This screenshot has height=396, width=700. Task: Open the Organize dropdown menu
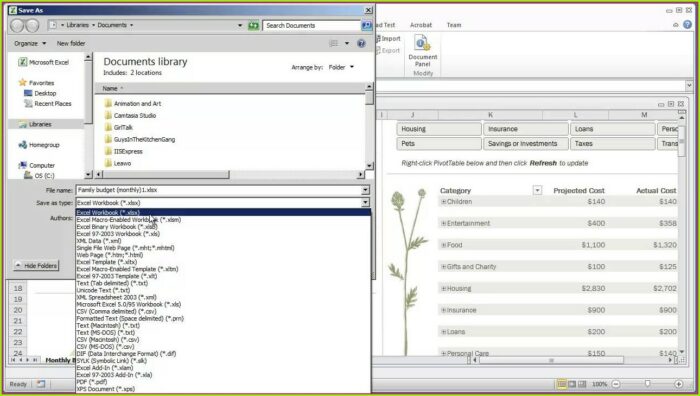tap(30, 43)
